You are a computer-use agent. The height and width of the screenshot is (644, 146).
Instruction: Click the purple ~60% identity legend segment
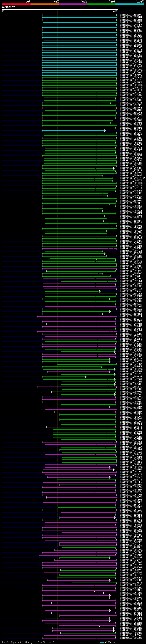point(73,4)
